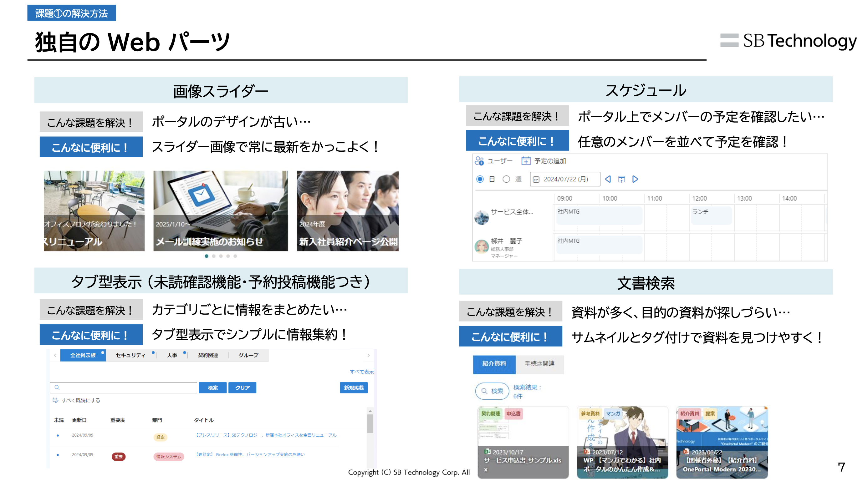Select the 週 (week) radio button

coord(506,179)
